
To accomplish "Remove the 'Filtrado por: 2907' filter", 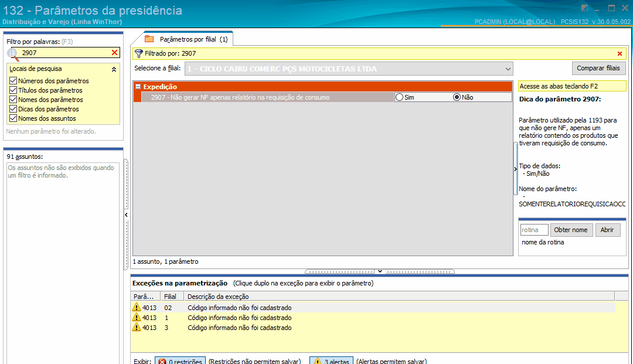I will [x=620, y=53].
